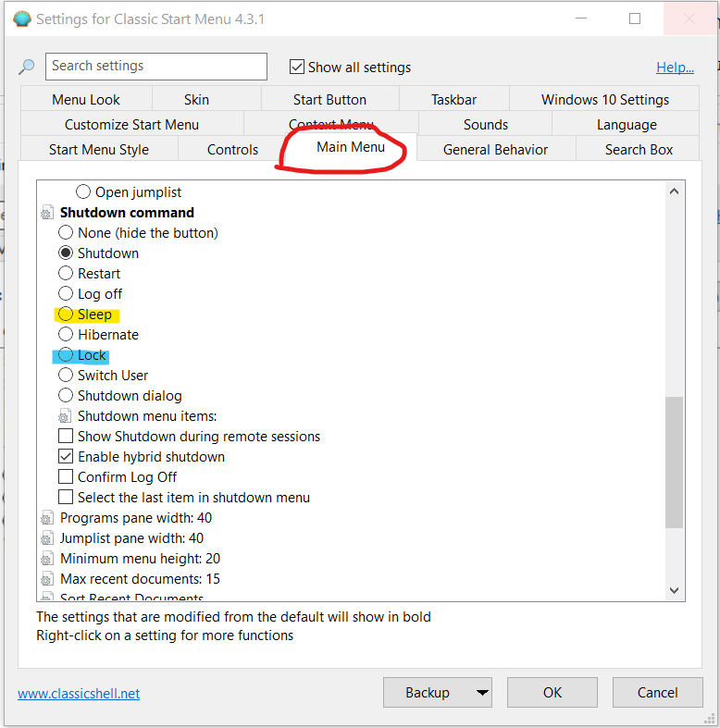
Task: Select 'Minimum menu height: 20' setting
Action: [141, 559]
